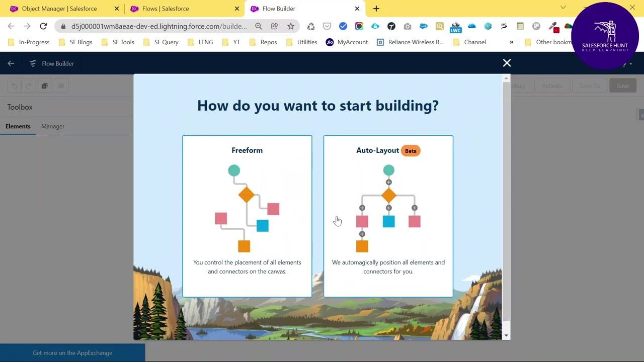The image size is (644, 362).
Task: Click the camera extension icon
Action: tap(408, 26)
